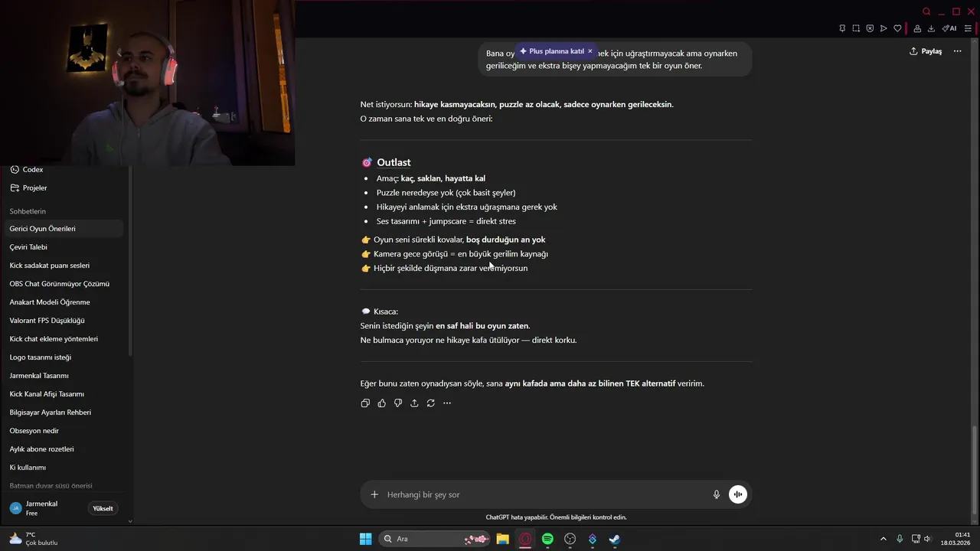Screen dimensions: 980x551
Task: Open the Ki kullanımı chat
Action: coord(64,468)
